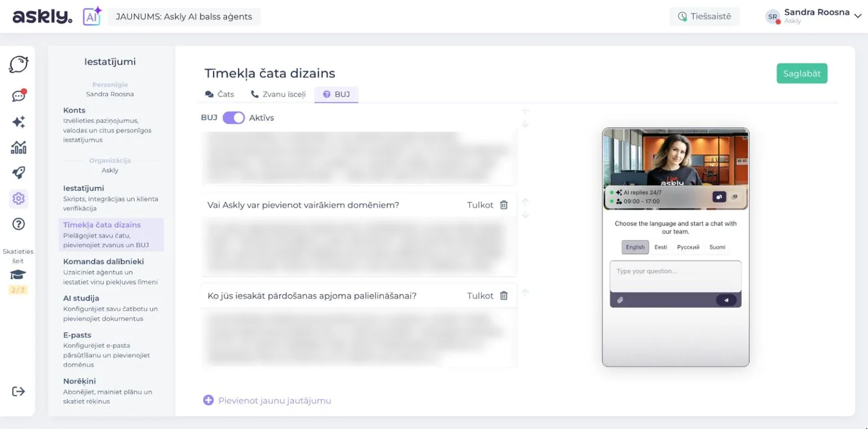Click the attachment paperclip in chat preview
This screenshot has height=429, width=868.
point(620,300)
